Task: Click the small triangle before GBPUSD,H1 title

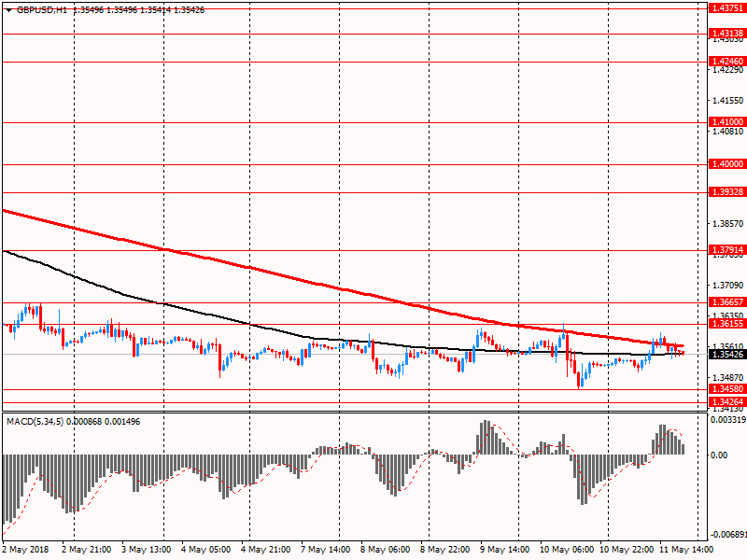Action: pyautogui.click(x=9, y=10)
